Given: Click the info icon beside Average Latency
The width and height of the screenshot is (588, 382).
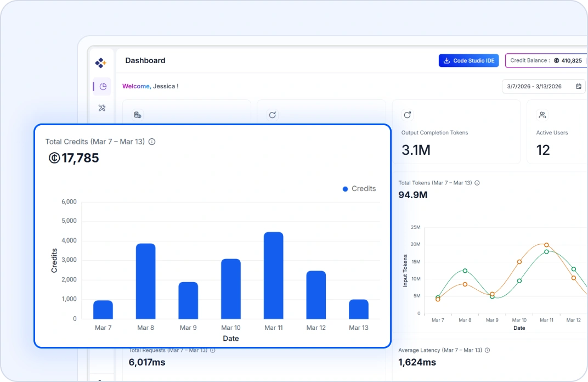Looking at the screenshot, I should pos(488,350).
